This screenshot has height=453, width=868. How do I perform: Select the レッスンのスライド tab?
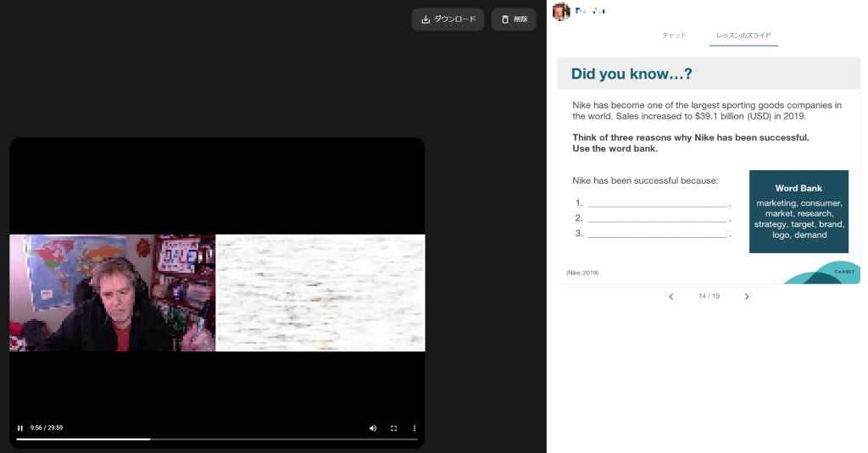coord(743,36)
